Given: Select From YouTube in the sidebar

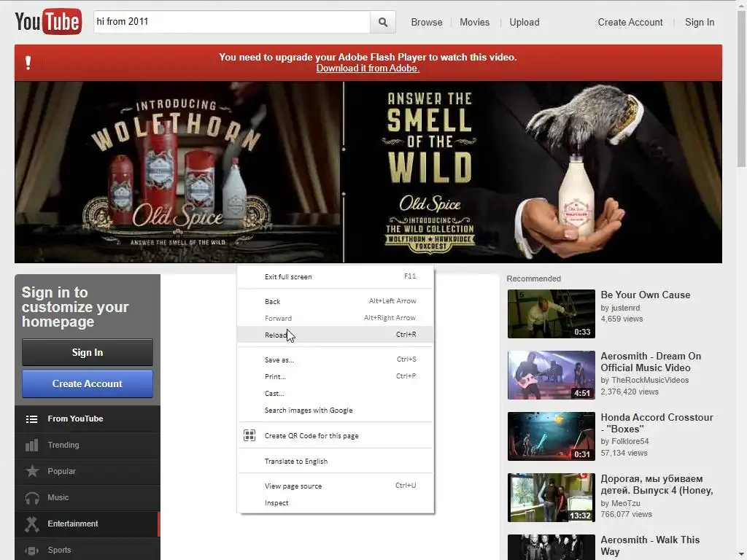Looking at the screenshot, I should (x=88, y=419).
